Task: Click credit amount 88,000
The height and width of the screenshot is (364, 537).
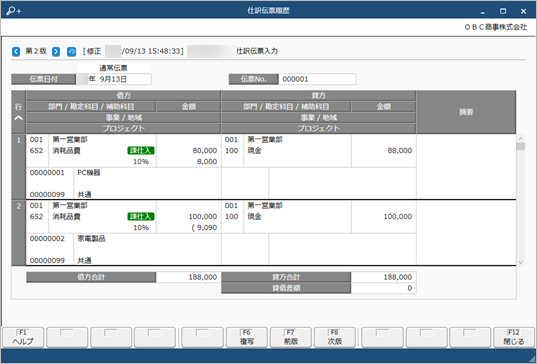Action: click(x=400, y=151)
